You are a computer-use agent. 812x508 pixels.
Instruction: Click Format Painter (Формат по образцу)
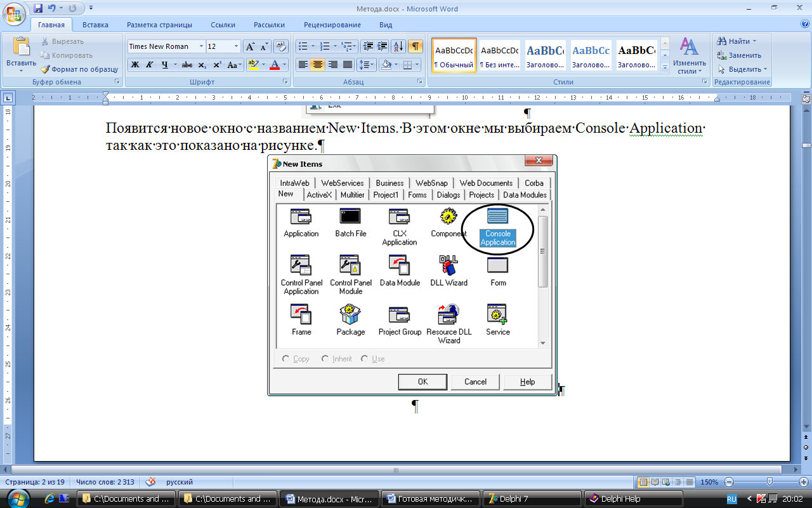point(79,69)
